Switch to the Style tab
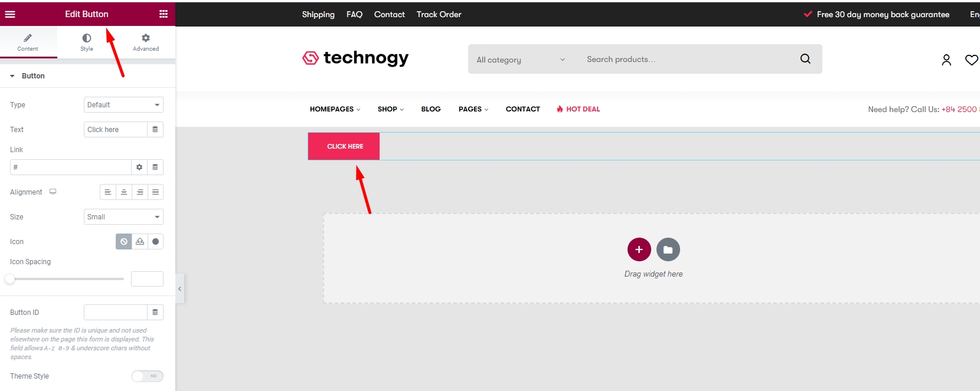This screenshot has width=980, height=391. point(87,42)
